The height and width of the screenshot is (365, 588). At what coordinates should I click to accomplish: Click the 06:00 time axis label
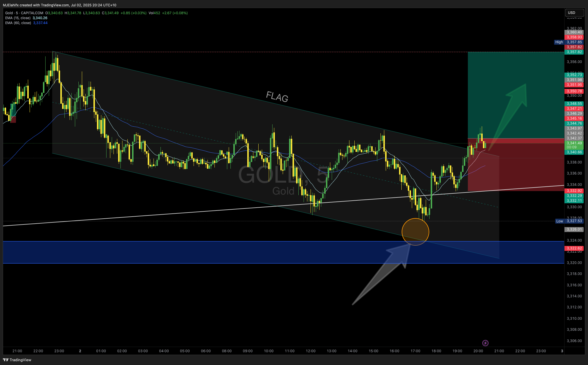click(x=206, y=351)
